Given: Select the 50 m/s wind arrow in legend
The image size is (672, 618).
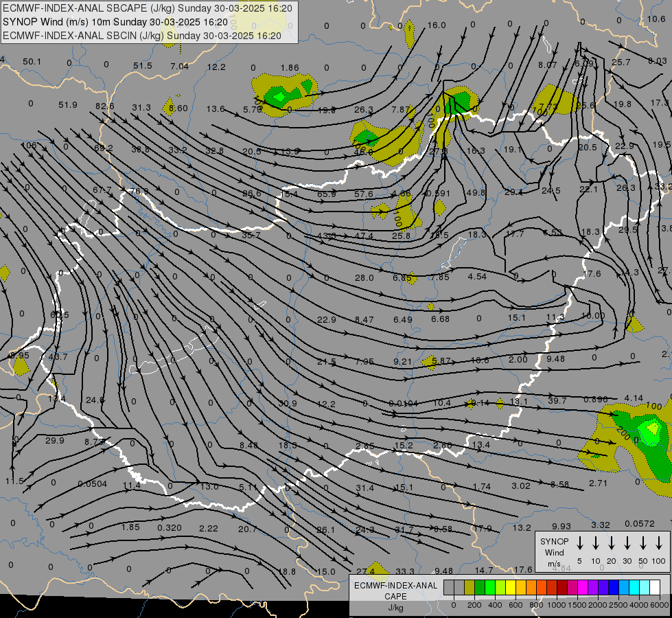Looking at the screenshot, I should pyautogui.click(x=643, y=542).
